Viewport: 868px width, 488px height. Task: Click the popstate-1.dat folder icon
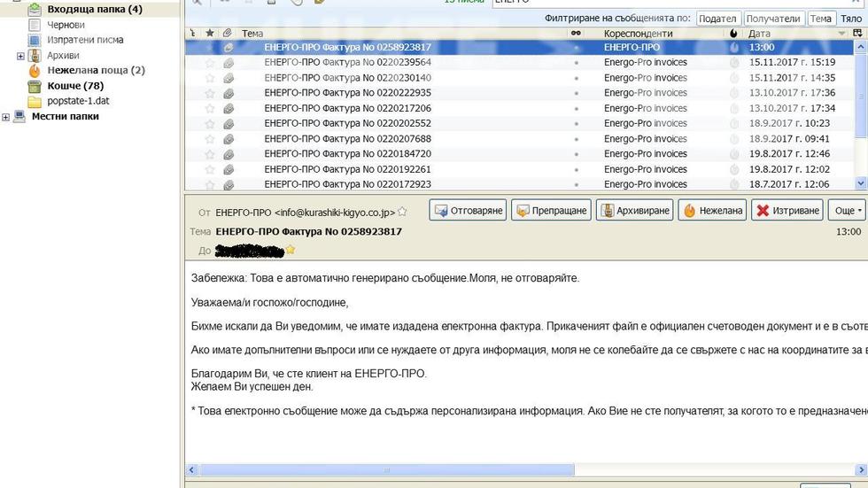click(x=35, y=101)
